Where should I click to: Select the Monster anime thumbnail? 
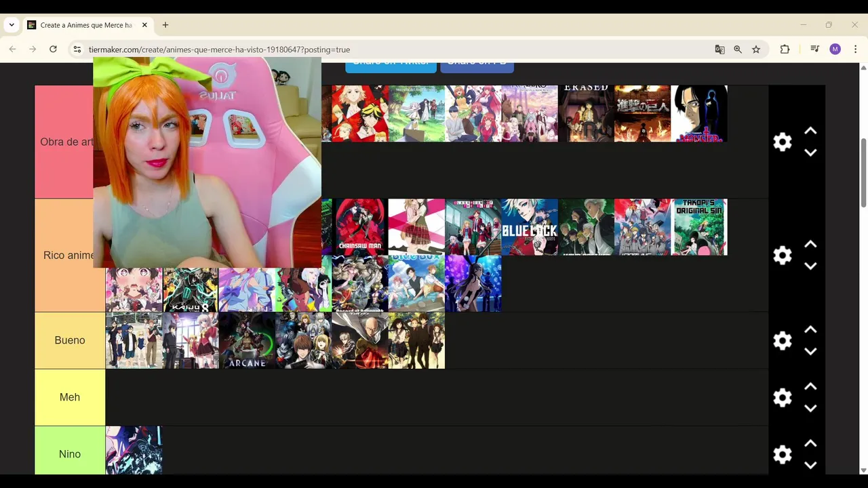[x=699, y=113]
